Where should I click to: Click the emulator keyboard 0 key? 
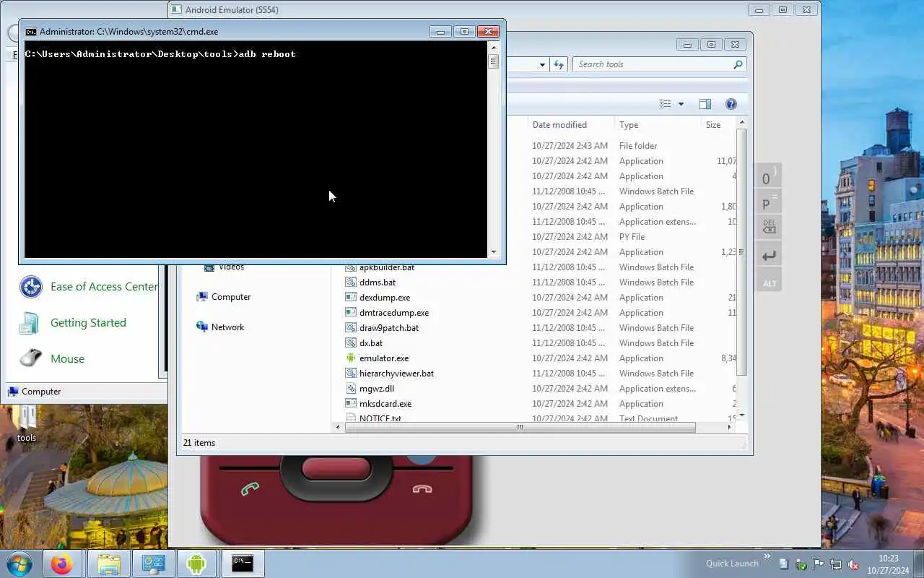click(769, 177)
